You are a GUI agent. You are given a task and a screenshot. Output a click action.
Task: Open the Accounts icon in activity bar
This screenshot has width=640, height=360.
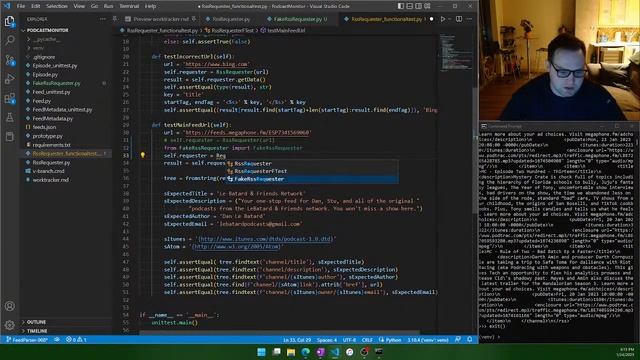(x=9, y=306)
